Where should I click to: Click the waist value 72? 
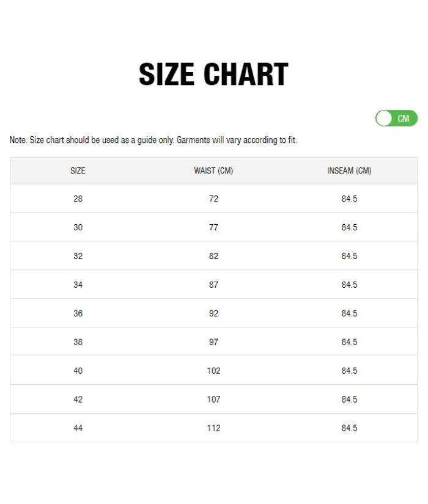213,199
